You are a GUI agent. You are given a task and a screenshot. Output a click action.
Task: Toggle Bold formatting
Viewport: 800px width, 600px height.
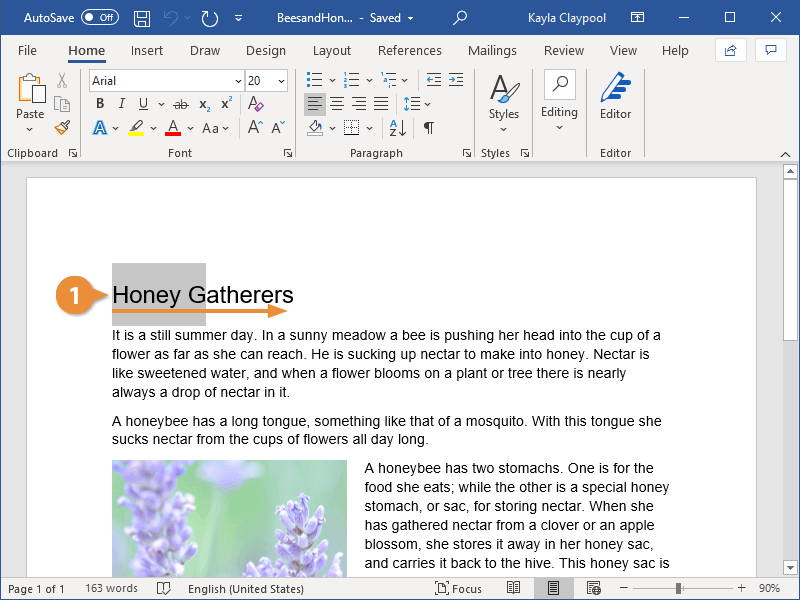(x=100, y=104)
